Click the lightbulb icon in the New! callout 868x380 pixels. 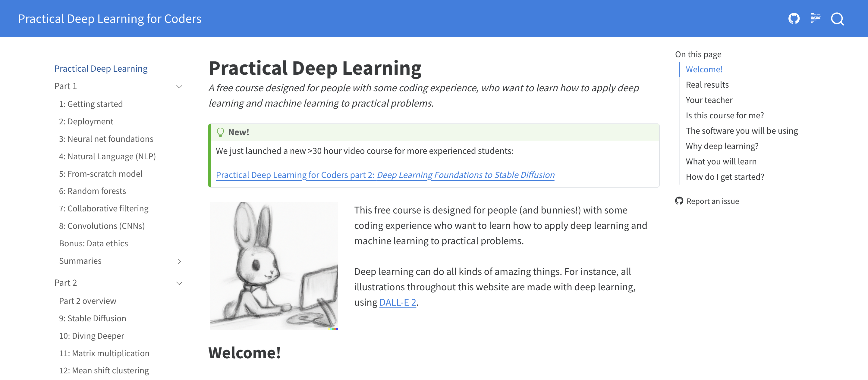[221, 132]
